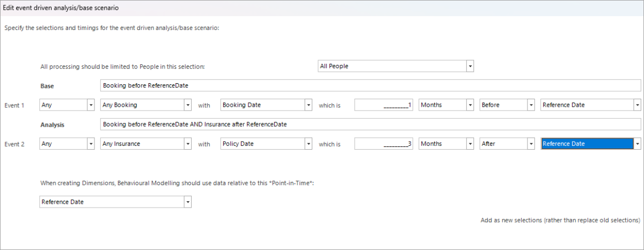Click the Analysis description text field
The image size is (644, 250).
(370, 124)
